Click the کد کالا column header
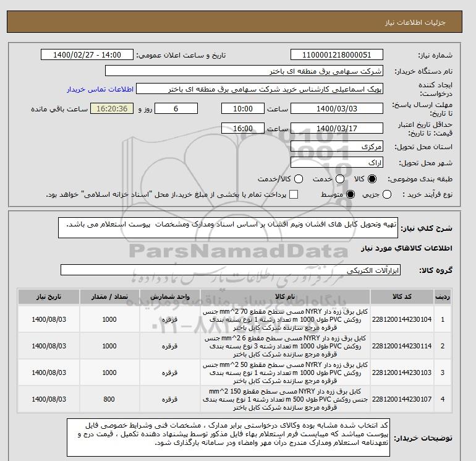Screen dimensions: 476x461 coord(402,296)
